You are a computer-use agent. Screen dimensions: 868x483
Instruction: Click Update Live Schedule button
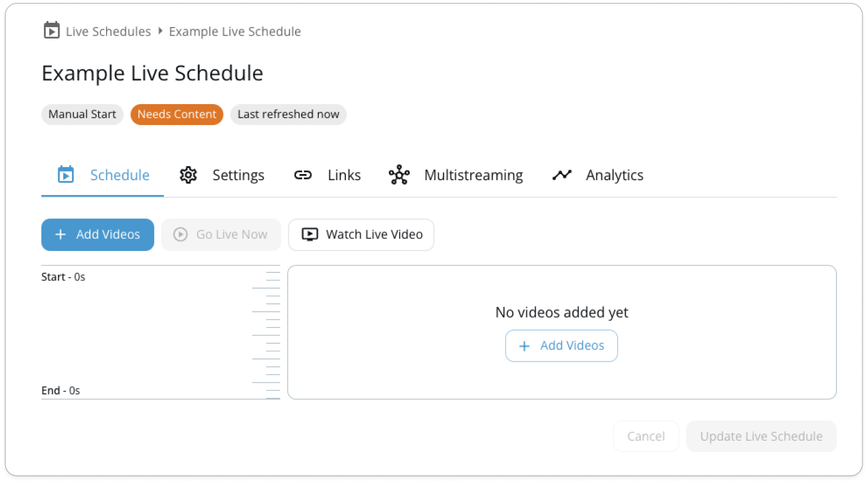click(761, 436)
